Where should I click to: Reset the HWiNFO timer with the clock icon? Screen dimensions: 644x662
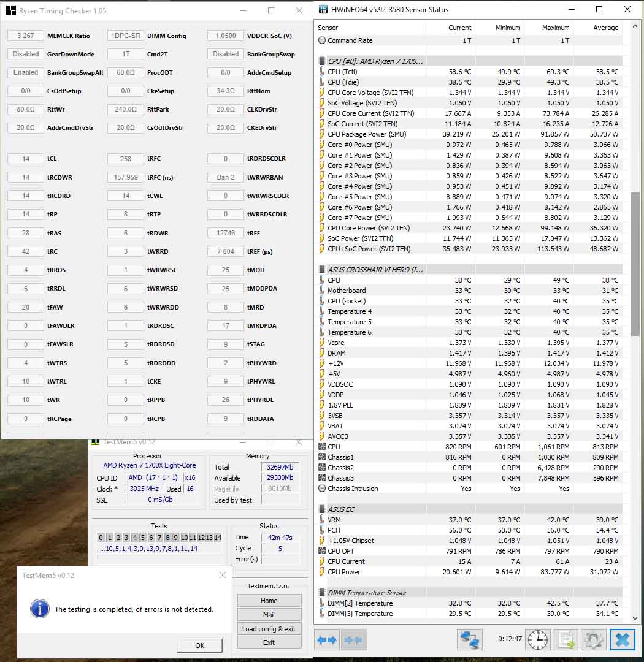[x=537, y=639]
